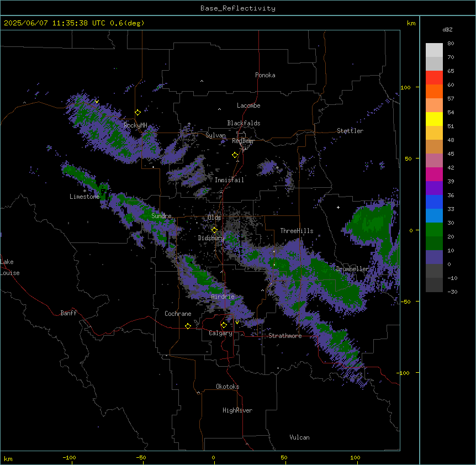Image resolution: width=476 pixels, height=465 pixels.
Task: Click the Banff map label
Action: point(68,313)
